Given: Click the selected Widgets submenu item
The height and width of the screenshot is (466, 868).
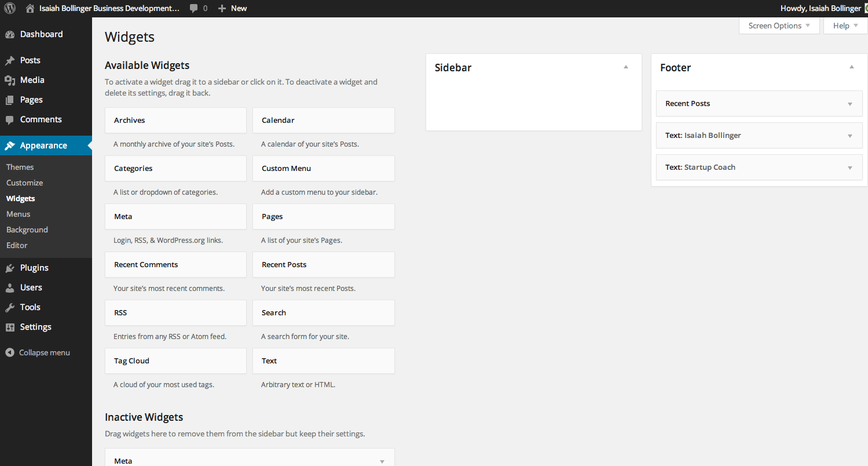Looking at the screenshot, I should point(21,198).
